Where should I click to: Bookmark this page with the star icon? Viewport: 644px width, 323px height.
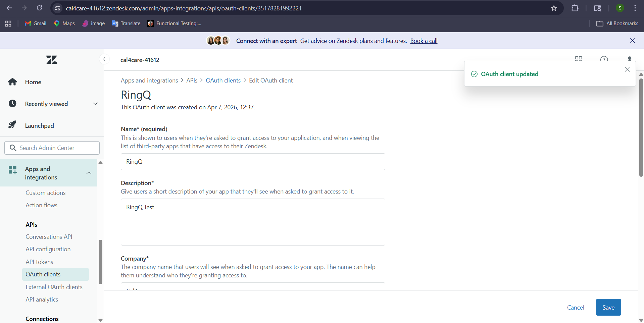point(554,8)
